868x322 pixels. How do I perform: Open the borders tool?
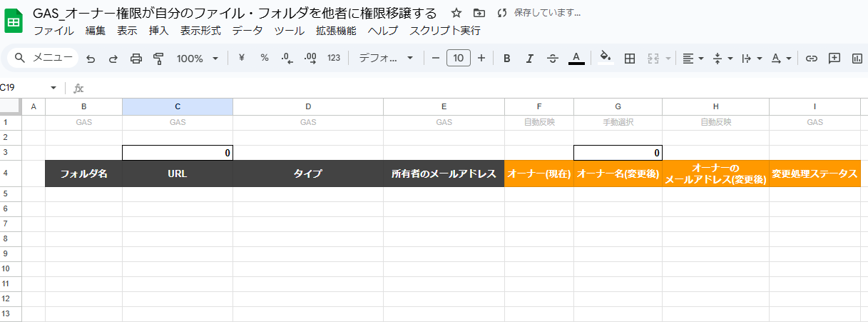(630, 59)
